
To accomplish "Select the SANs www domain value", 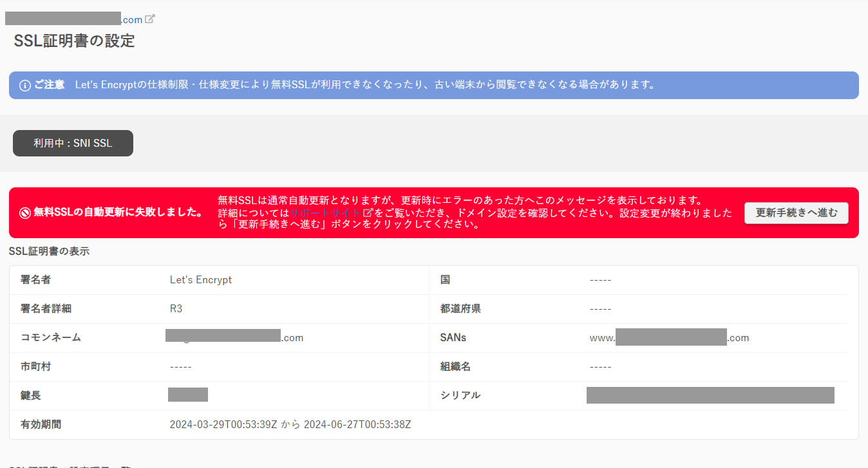I will 670,338.
